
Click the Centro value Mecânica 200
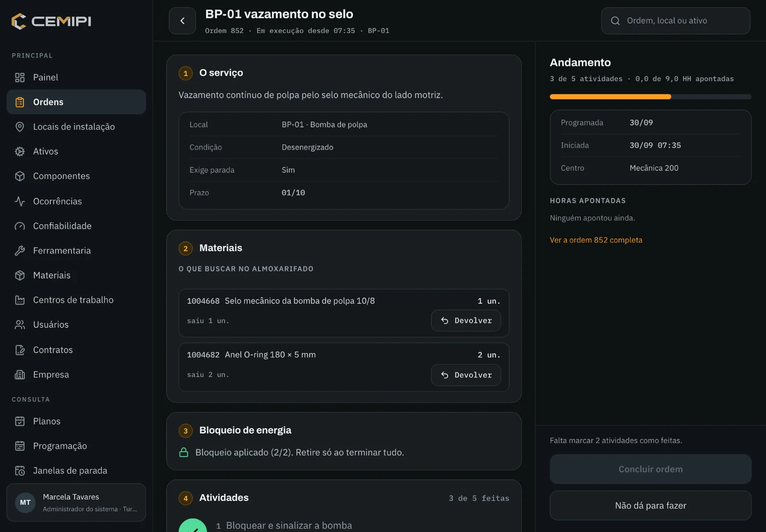point(654,168)
